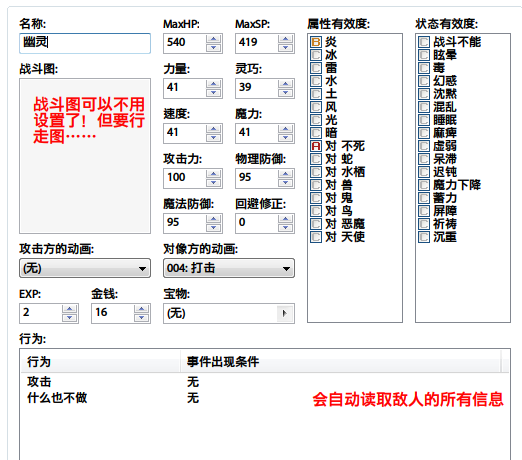This screenshot has width=522, height=460.
Task: Toggle 光 element efficiency box
Action: [x=316, y=120]
